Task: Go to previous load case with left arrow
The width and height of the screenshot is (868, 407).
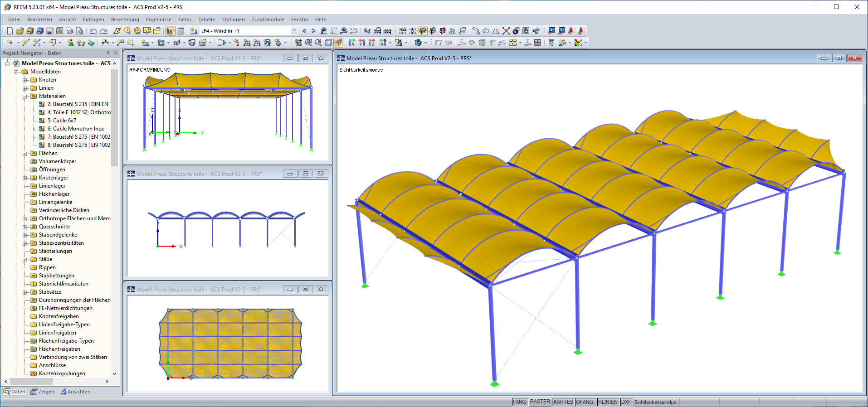Action: (304, 31)
